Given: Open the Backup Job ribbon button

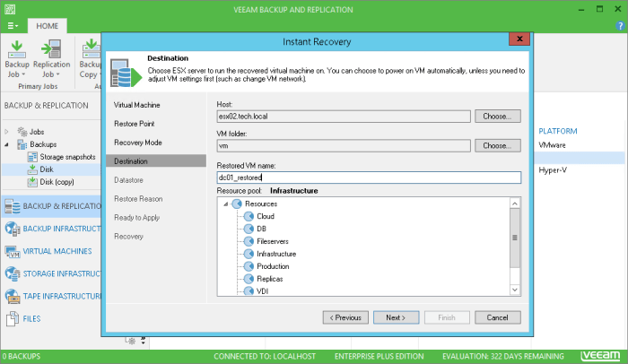Looking at the screenshot, I should coord(17,59).
